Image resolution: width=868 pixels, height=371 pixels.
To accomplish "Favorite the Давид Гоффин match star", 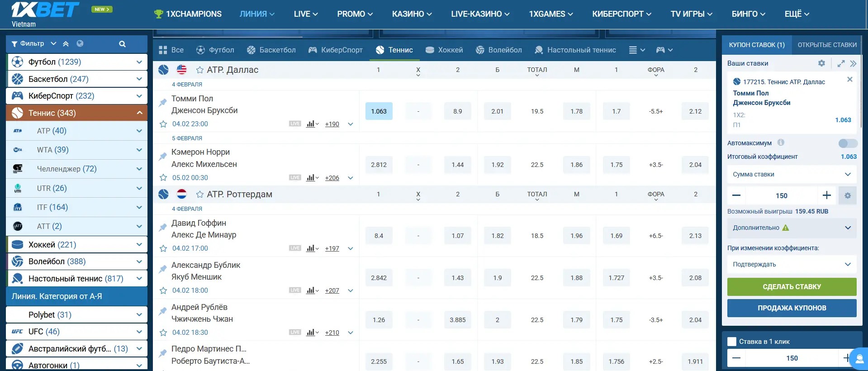I will coord(163,248).
